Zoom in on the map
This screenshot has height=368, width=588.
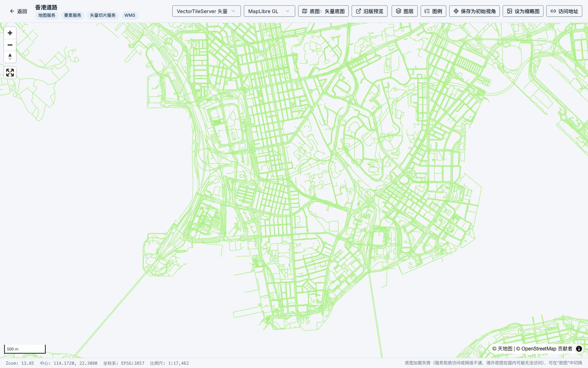(x=10, y=33)
